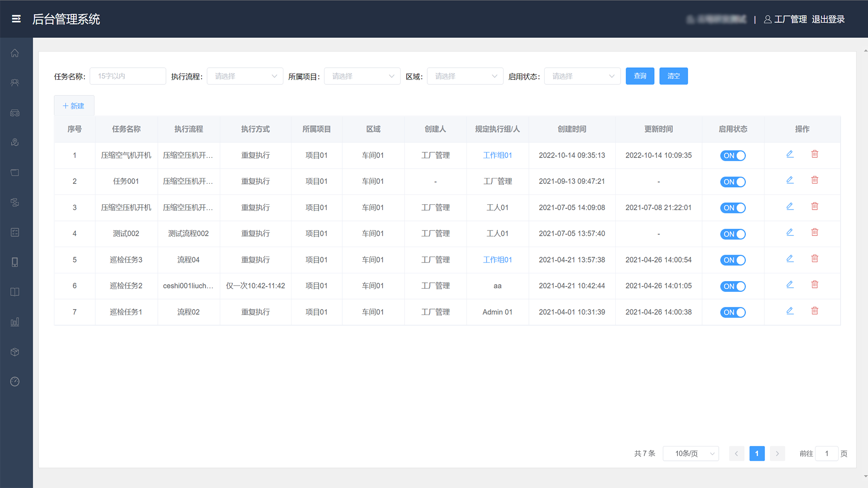The height and width of the screenshot is (488, 868).
Task: Open the checklist sidebar icon
Action: tap(15, 232)
